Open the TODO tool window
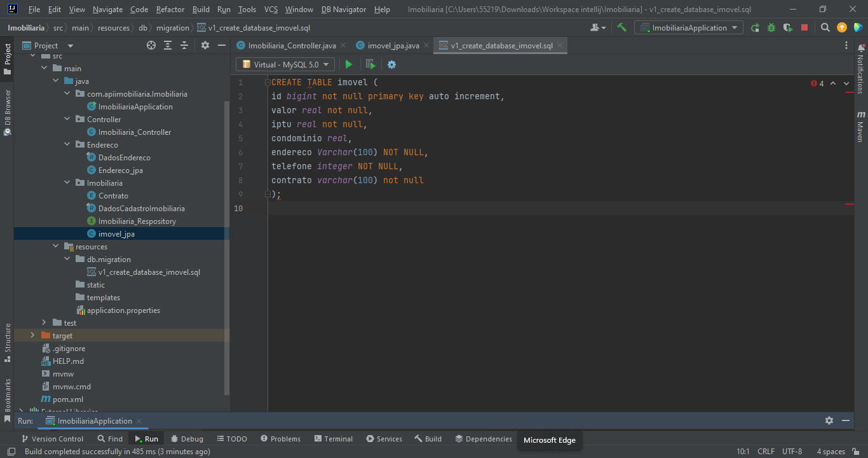This screenshot has width=868, height=458. click(x=232, y=439)
